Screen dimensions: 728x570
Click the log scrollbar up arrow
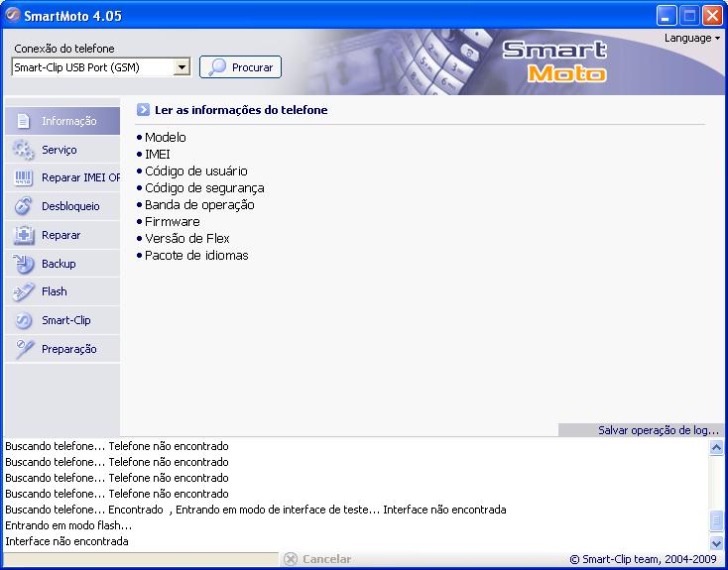coord(716,447)
